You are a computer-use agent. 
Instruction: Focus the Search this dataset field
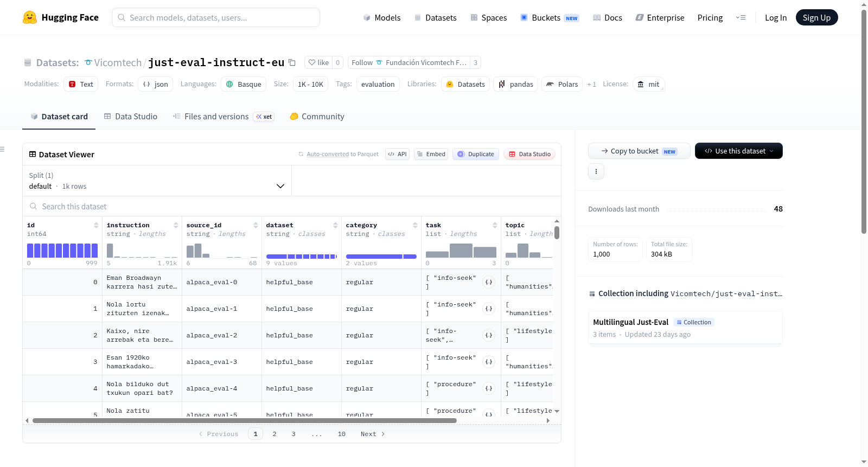pyautogui.click(x=292, y=207)
